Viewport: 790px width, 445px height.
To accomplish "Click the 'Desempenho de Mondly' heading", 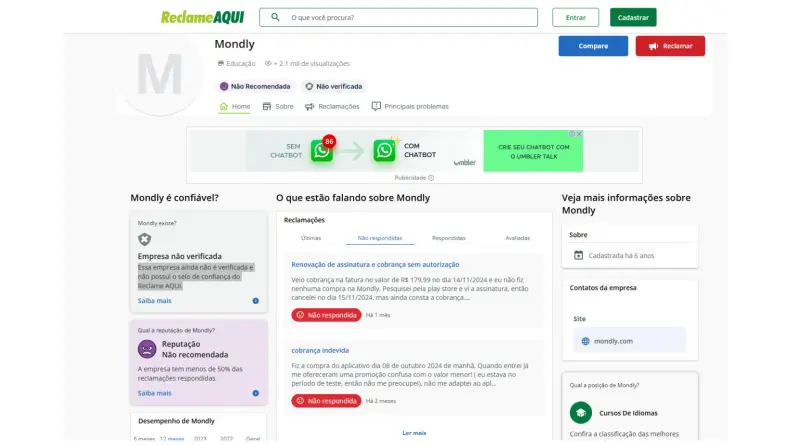I will (x=176, y=421).
